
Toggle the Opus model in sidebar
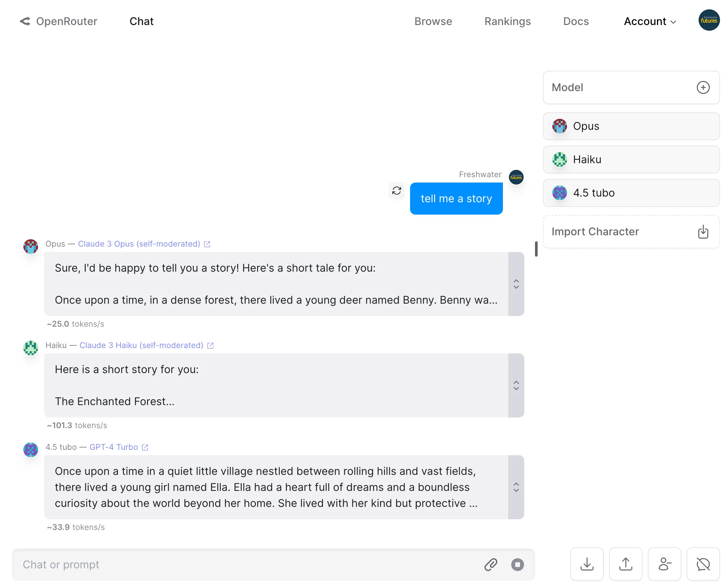click(x=631, y=126)
